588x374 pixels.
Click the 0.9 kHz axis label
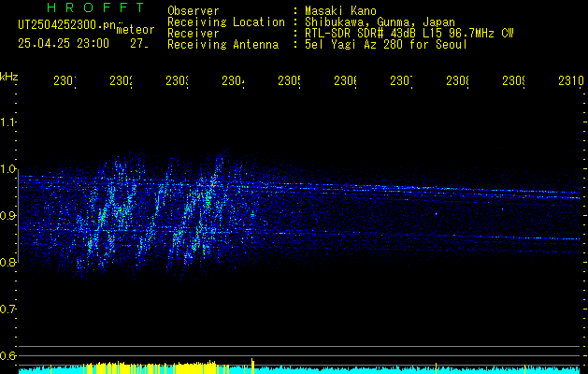click(x=7, y=216)
